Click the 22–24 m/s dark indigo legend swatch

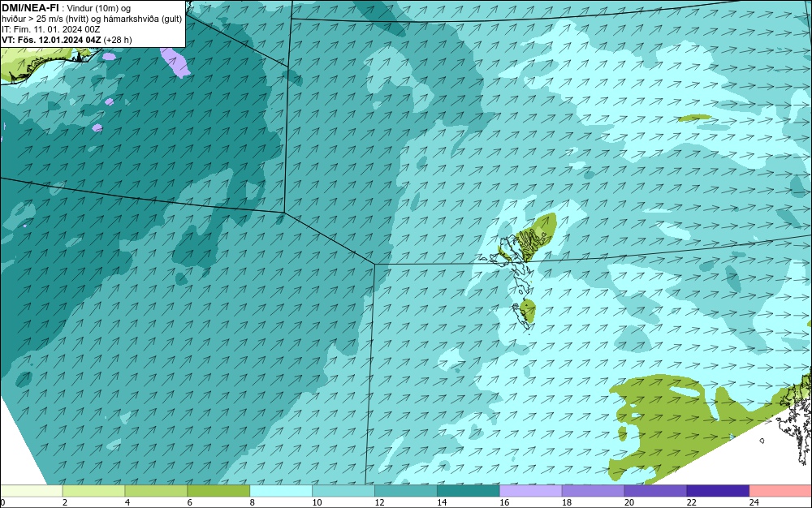pos(719,490)
